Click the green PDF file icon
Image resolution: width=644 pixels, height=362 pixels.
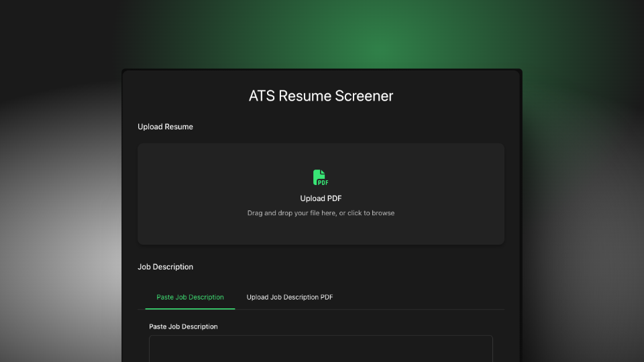tap(321, 177)
